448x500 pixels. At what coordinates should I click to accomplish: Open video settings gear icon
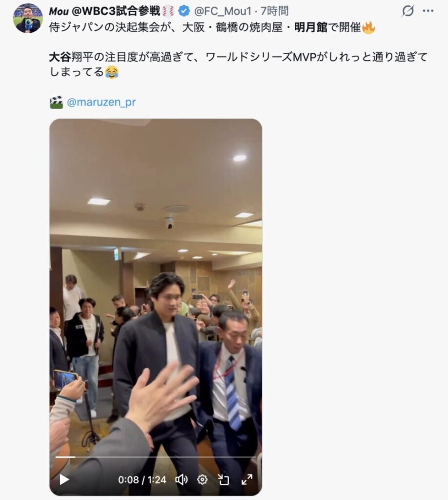[203, 479]
